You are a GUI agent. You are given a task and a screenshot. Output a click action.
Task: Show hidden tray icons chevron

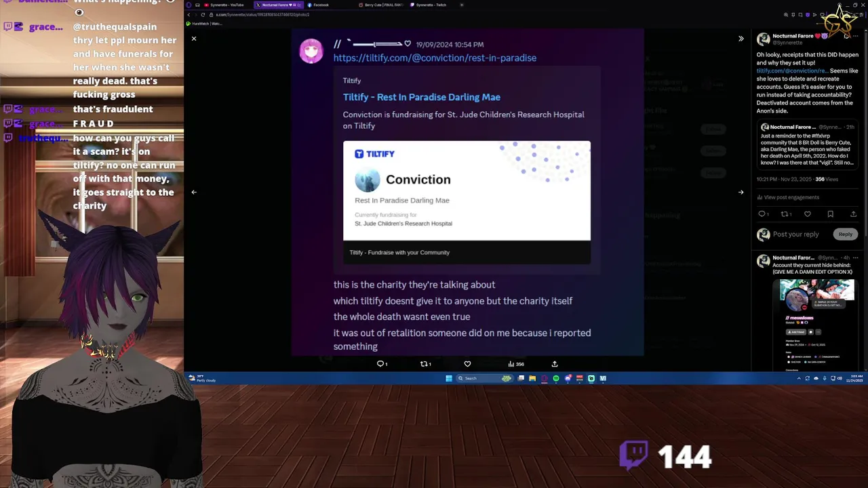799,378
